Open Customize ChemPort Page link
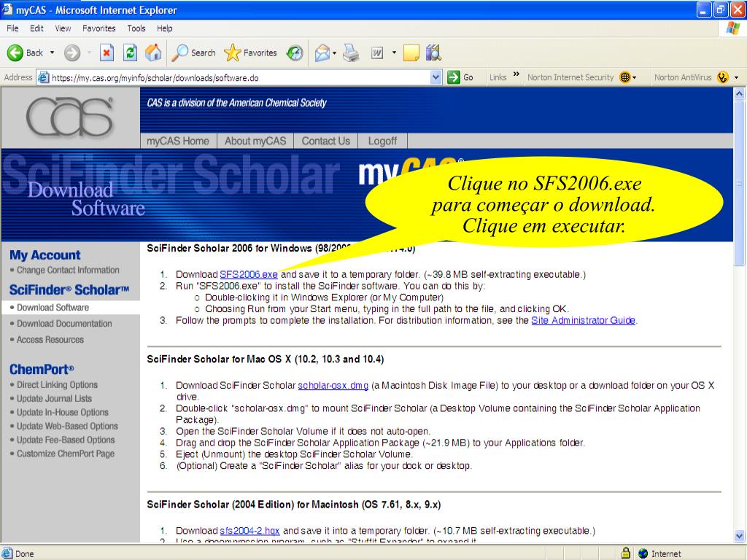This screenshot has height=560, width=747. [x=66, y=454]
